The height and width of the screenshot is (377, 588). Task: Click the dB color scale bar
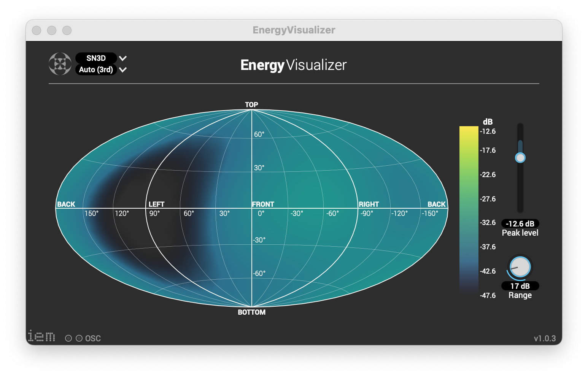pyautogui.click(x=469, y=211)
